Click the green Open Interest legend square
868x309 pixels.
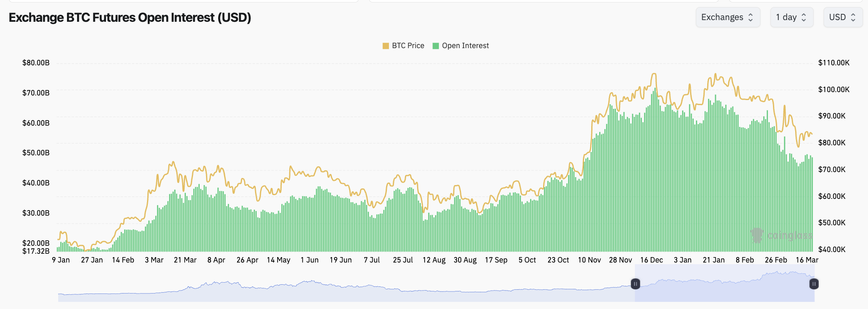[x=435, y=46]
